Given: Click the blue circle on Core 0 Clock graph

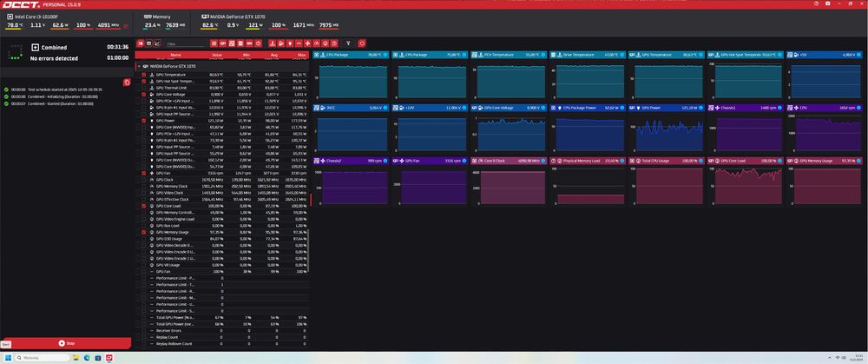Looking at the screenshot, I should point(543,161).
